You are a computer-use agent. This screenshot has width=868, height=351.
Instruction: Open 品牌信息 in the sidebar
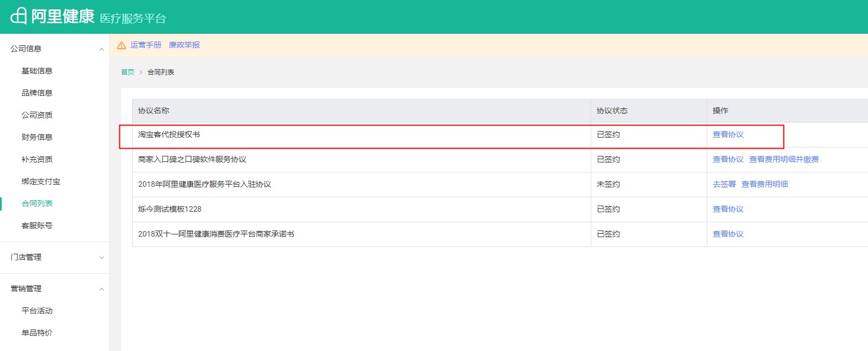click(x=37, y=93)
